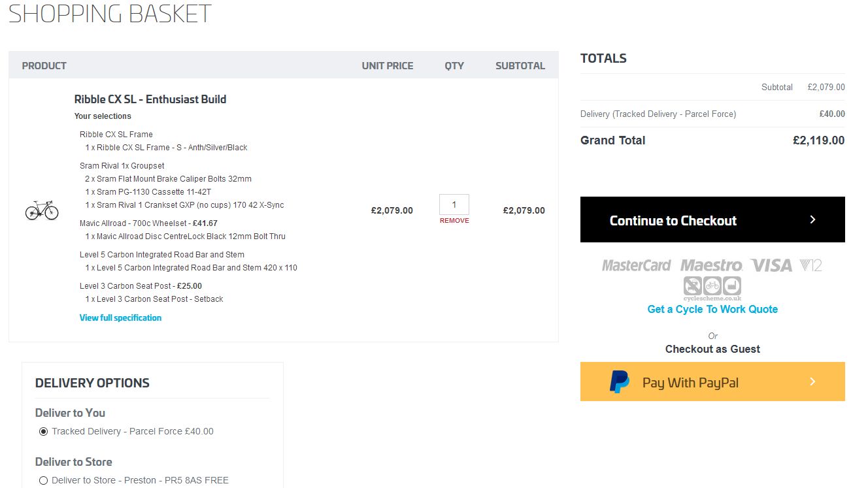Click the arrow on Continue to Checkout
868x488 pixels.
(x=812, y=220)
